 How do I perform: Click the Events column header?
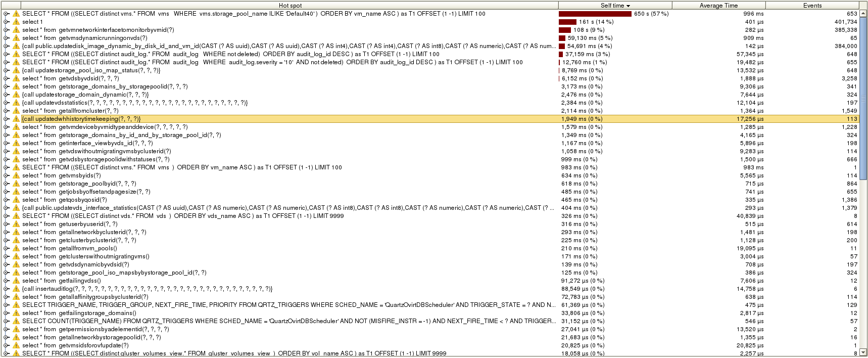(812, 6)
